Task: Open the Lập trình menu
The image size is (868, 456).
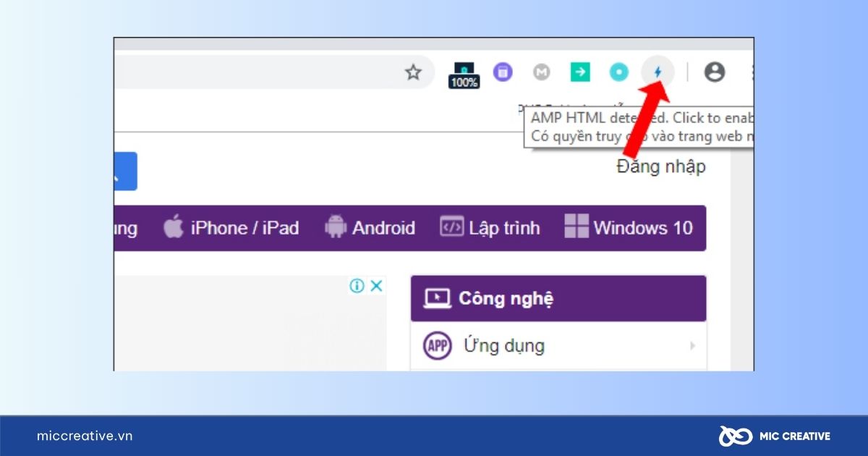Action: pos(490,228)
